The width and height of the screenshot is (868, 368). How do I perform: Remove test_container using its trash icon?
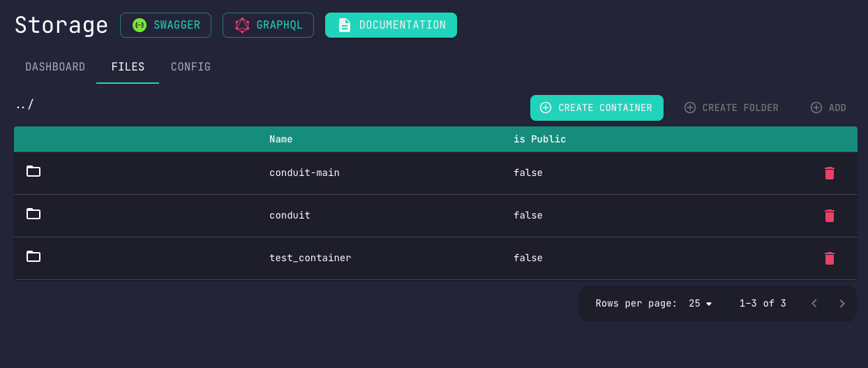point(829,258)
